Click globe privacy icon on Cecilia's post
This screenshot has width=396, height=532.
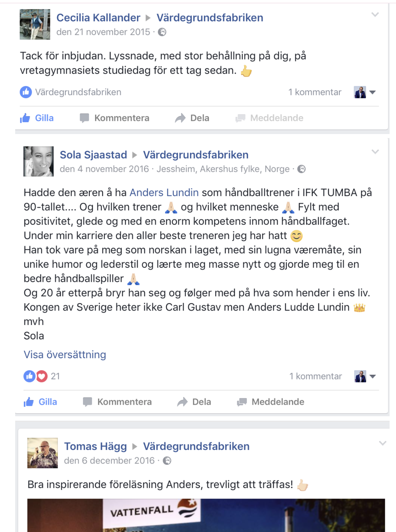coord(162,32)
